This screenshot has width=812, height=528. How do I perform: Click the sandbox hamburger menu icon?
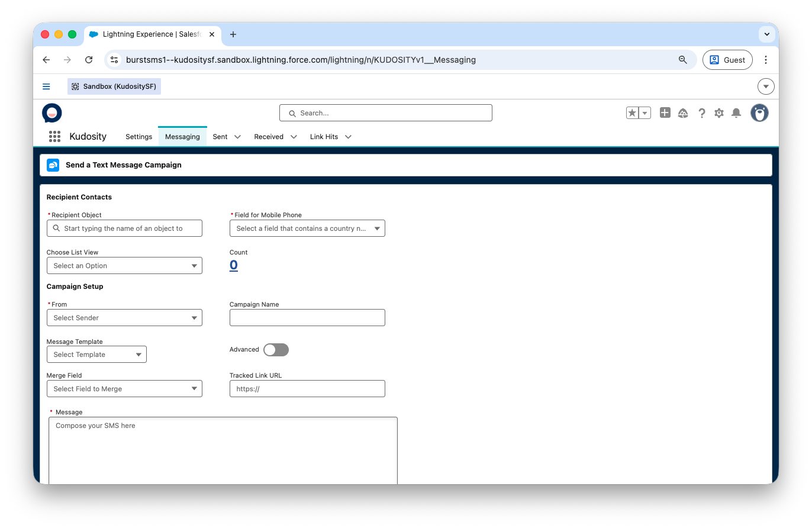click(46, 86)
